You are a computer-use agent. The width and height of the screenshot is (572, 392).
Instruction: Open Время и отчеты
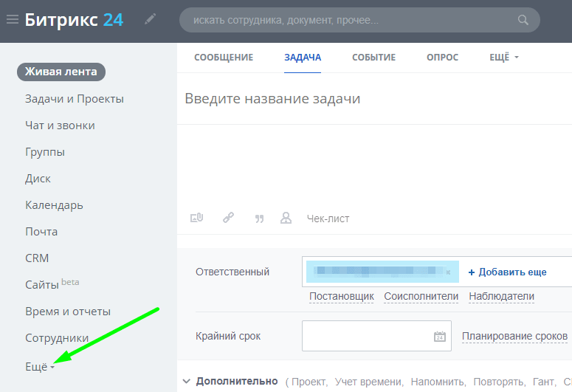click(x=68, y=312)
